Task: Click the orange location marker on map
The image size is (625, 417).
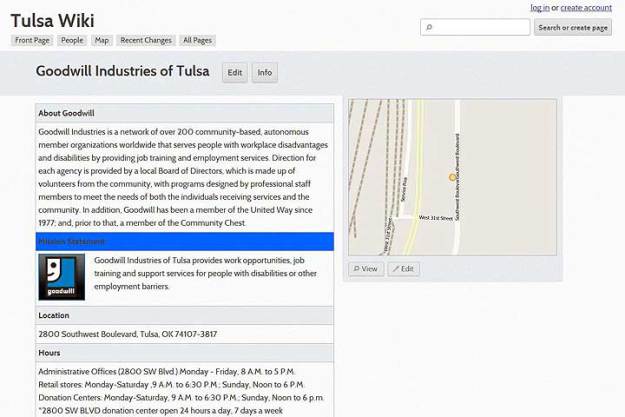Action: [x=452, y=177]
